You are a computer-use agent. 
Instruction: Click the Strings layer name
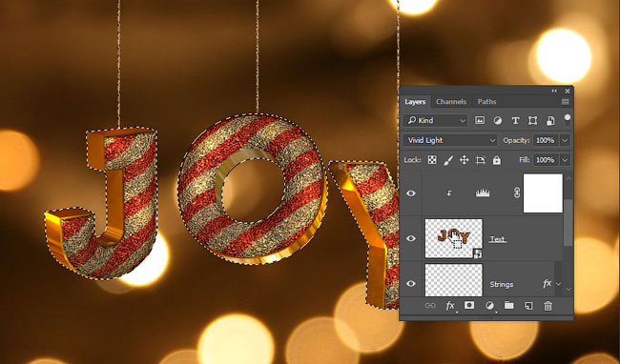pos(502,284)
